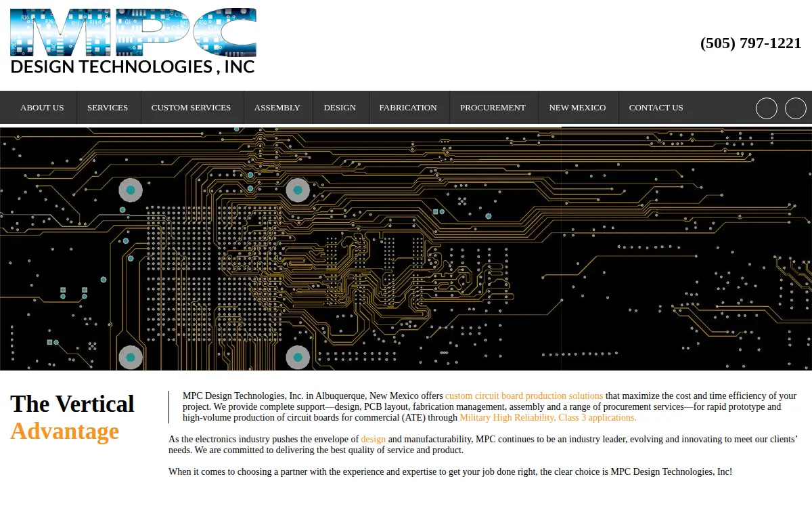Click the circuit board banner image
This screenshot has width=812, height=508.
(x=406, y=249)
